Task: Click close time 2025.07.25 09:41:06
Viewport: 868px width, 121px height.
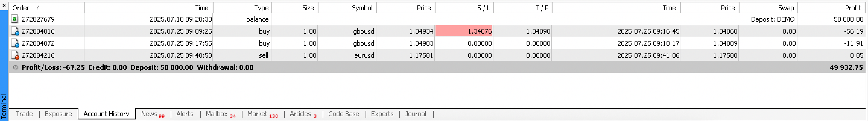Action: click(x=648, y=55)
